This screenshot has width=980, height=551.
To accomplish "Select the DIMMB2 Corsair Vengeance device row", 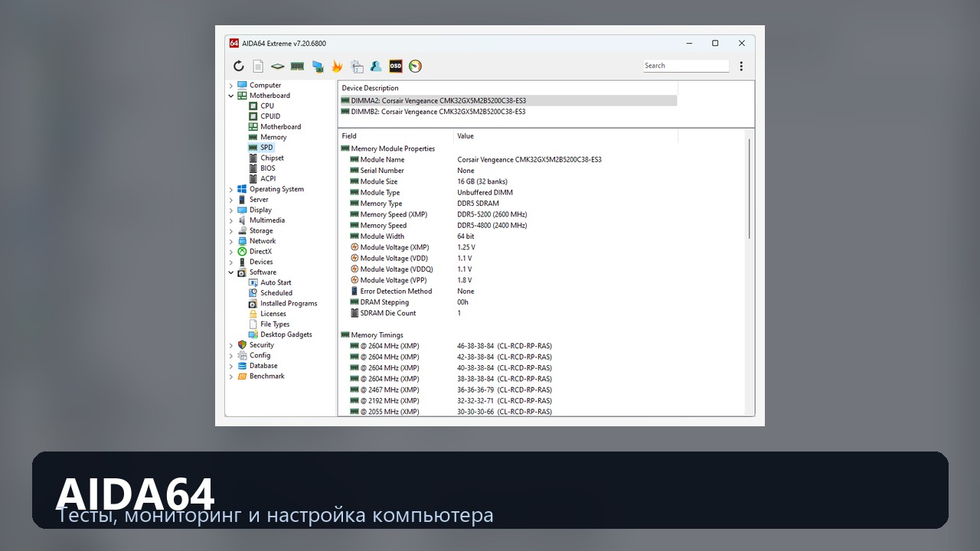I will pos(508,112).
